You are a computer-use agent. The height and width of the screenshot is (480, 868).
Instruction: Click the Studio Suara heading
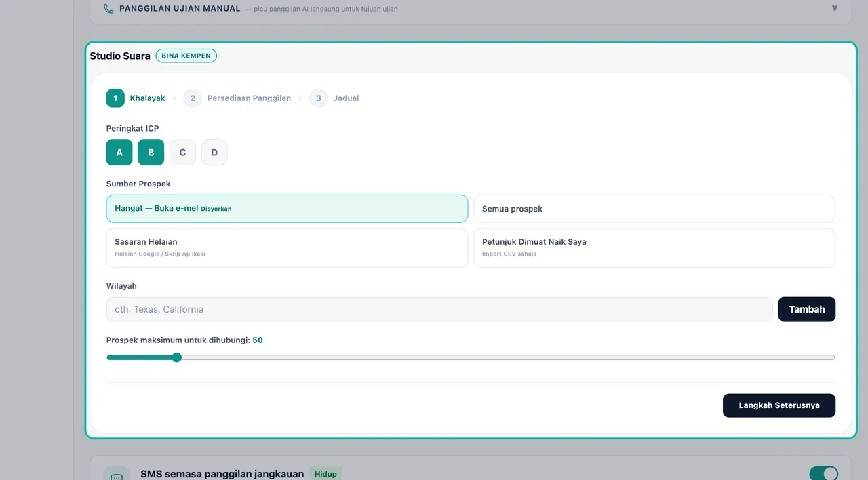[x=120, y=56]
